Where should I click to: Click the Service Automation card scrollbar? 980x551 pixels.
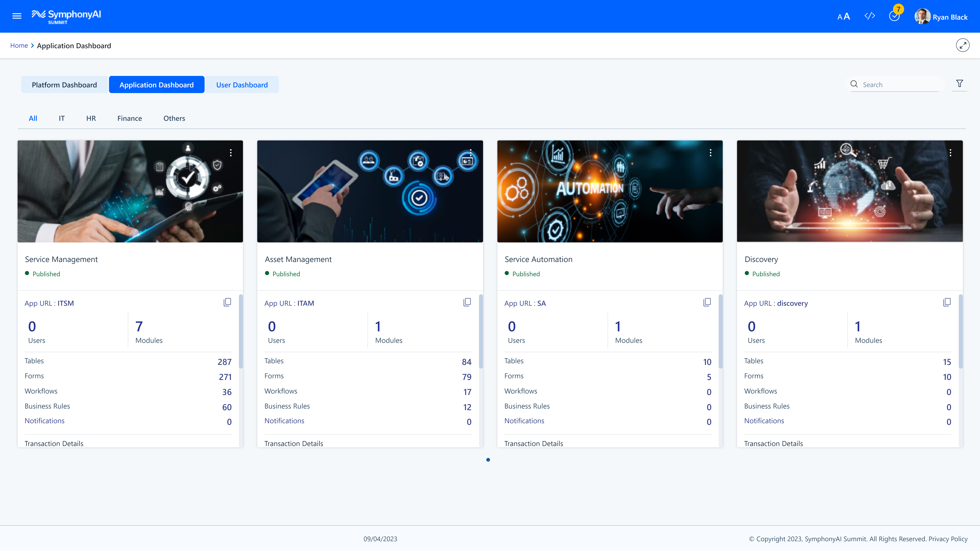(721, 331)
